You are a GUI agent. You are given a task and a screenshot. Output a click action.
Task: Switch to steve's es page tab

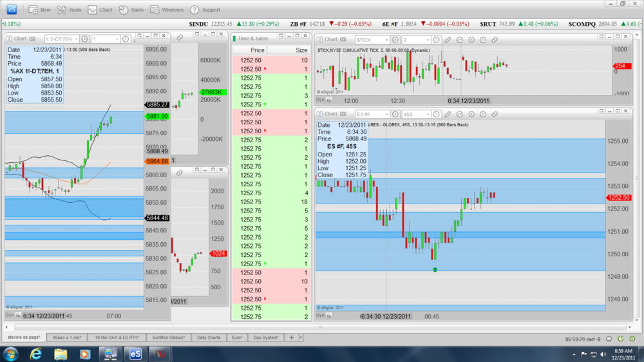24,338
